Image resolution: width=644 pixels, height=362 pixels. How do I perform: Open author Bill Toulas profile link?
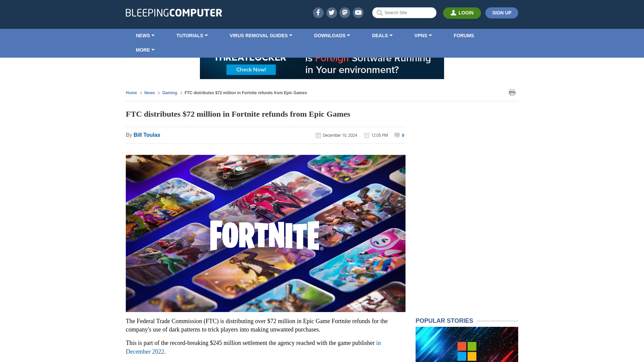coord(147,135)
